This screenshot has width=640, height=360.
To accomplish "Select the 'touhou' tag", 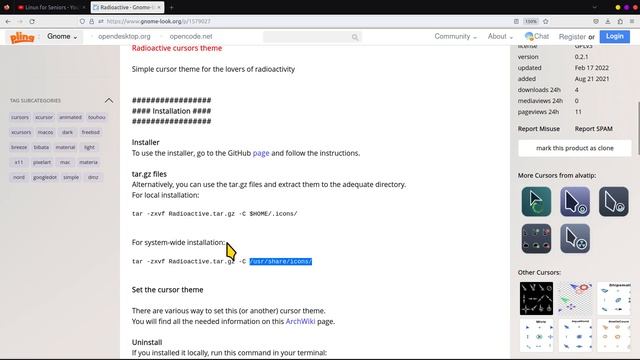I will point(97,117).
